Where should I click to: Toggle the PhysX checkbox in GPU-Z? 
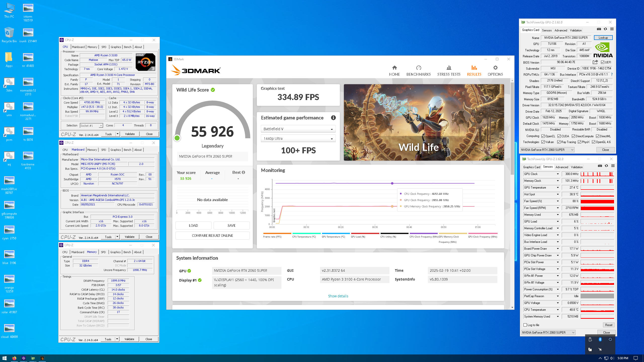click(x=579, y=142)
